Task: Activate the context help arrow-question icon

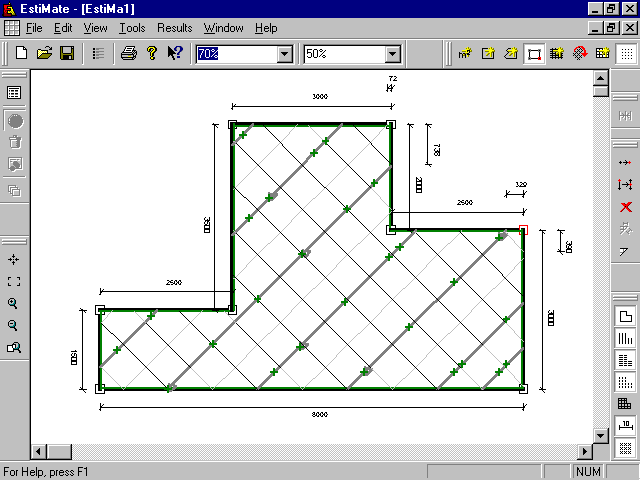Action: tap(175, 53)
